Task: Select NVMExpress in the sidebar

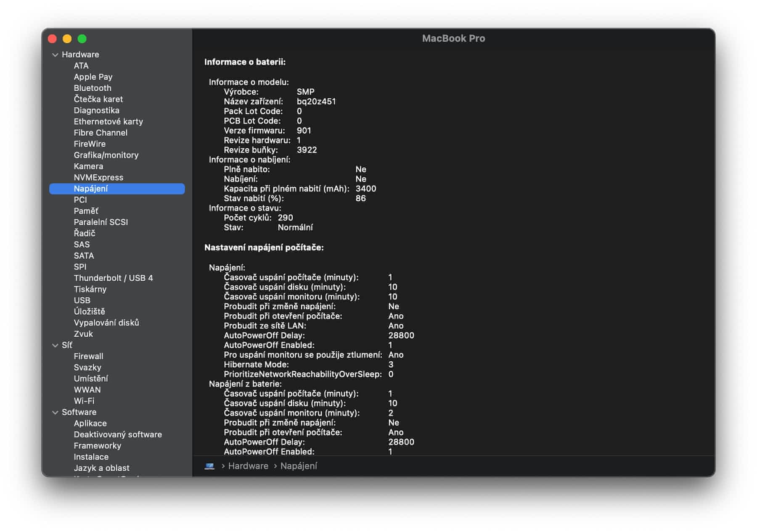Action: click(x=98, y=178)
